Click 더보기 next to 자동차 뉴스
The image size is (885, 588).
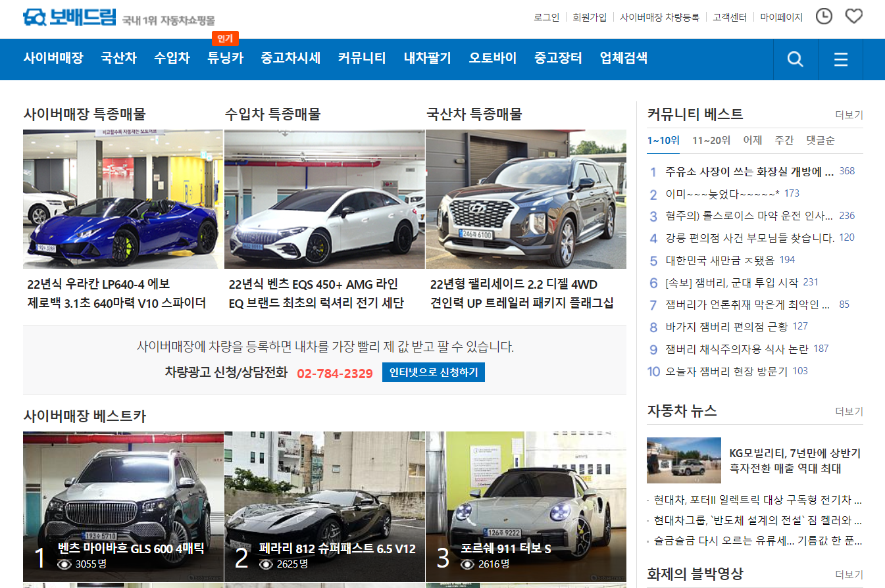pos(849,412)
